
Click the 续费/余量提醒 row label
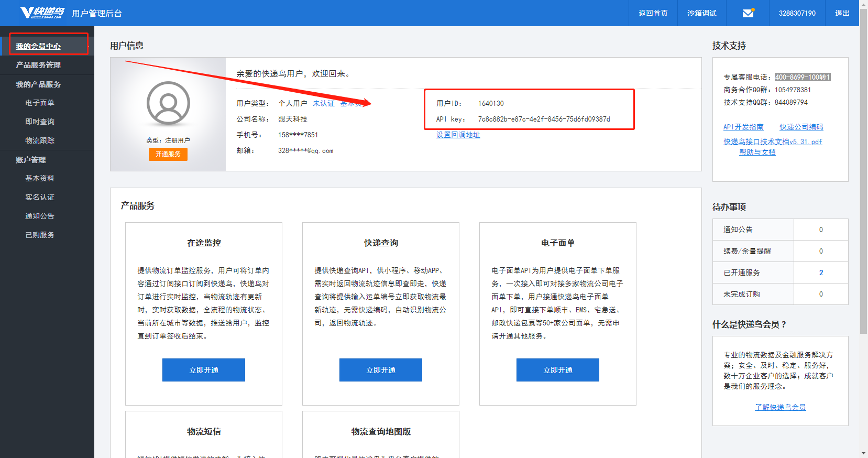pos(747,251)
